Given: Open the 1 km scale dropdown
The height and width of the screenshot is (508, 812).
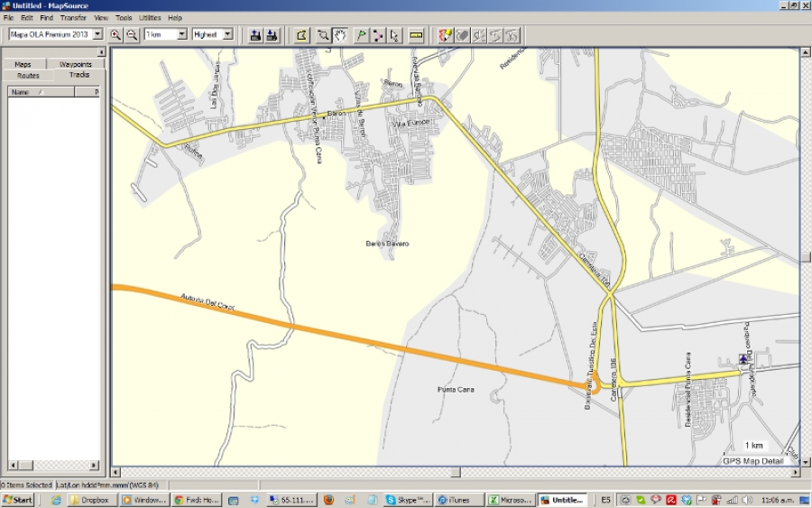Looking at the screenshot, I should 181,34.
